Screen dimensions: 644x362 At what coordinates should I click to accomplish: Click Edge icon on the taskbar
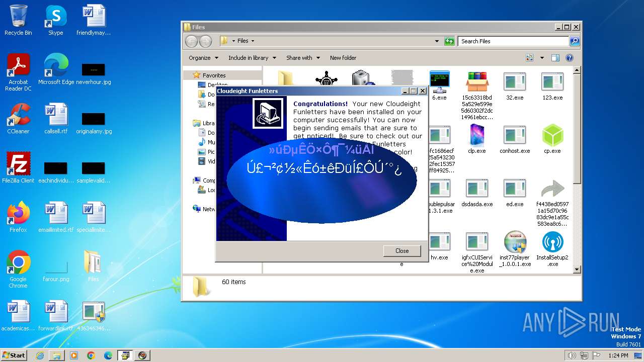(x=108, y=355)
